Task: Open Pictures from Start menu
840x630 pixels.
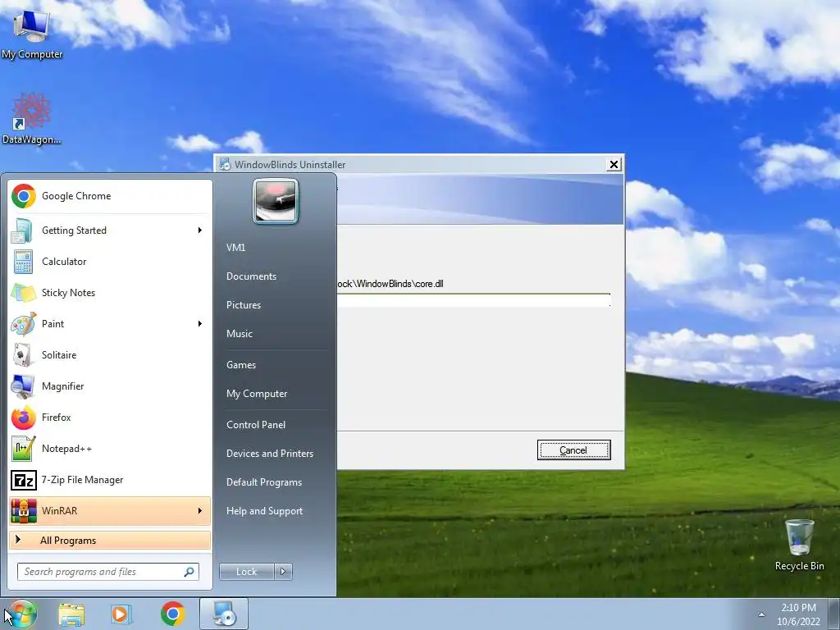Action: tap(243, 305)
